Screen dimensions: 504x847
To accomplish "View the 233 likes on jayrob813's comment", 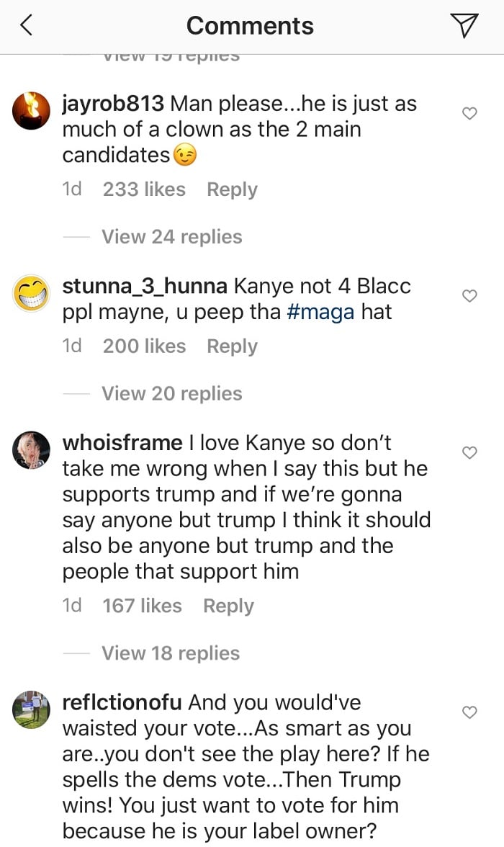I will (144, 189).
